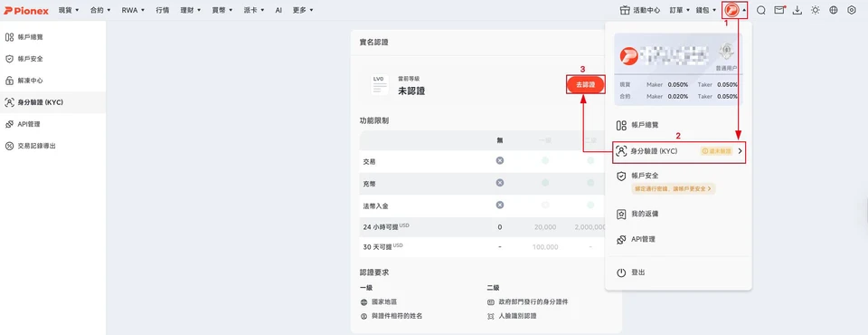Screen dimensions: 868x335
Task: Click the 交易記錄導出 icon in the sidebar
Action: tap(9, 146)
